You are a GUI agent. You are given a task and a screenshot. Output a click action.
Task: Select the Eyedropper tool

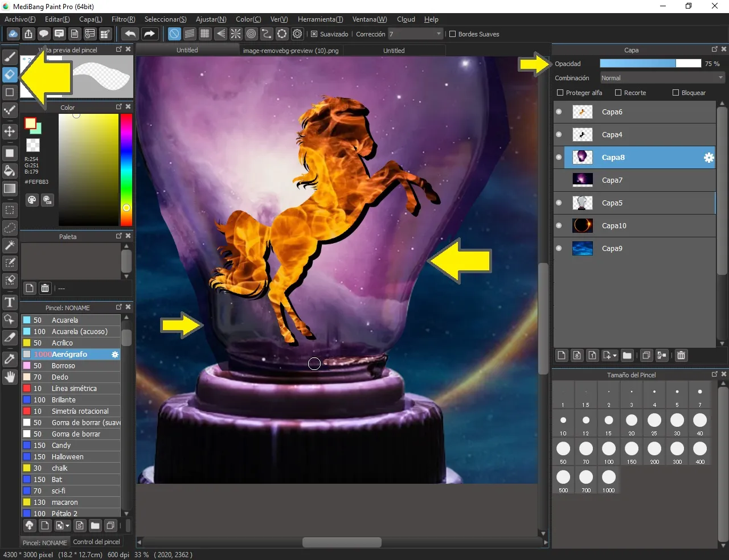[x=10, y=359]
